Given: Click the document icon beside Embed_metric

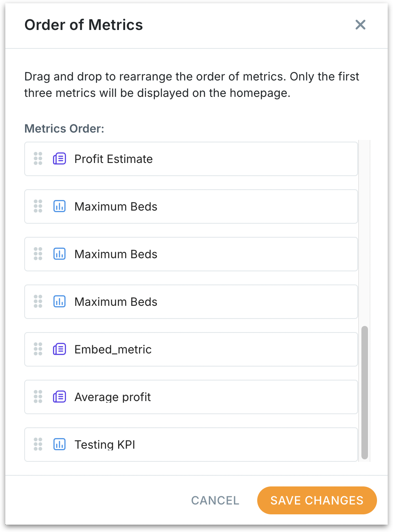Looking at the screenshot, I should (x=59, y=349).
